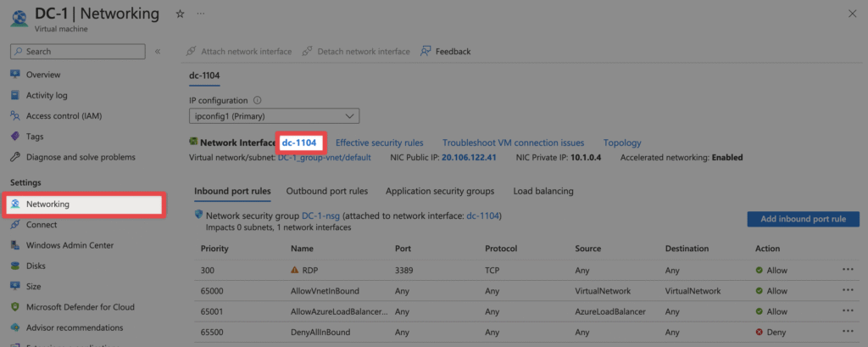Go to Windows Admin Center
The width and height of the screenshot is (868, 347).
tap(70, 245)
